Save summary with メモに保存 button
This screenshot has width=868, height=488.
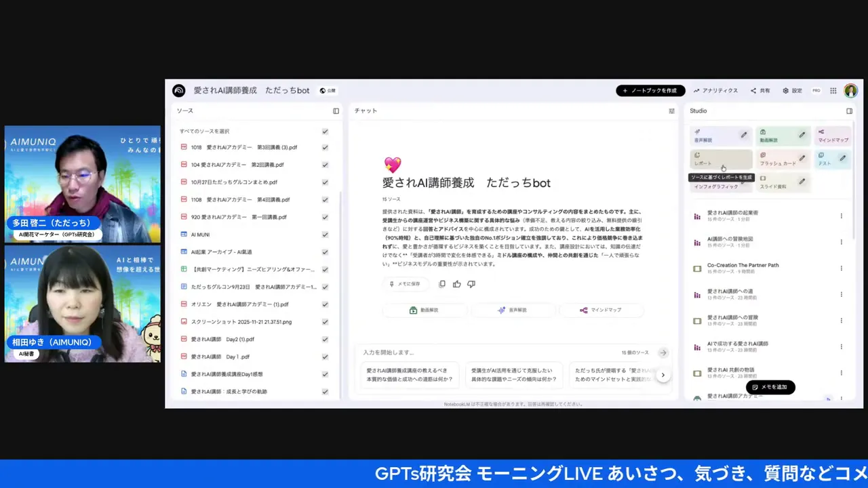(x=406, y=284)
